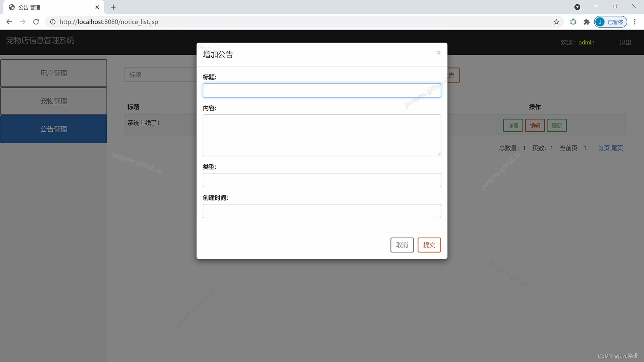Open the Chrome three-dot menu
The image size is (644, 362).
[x=635, y=22]
